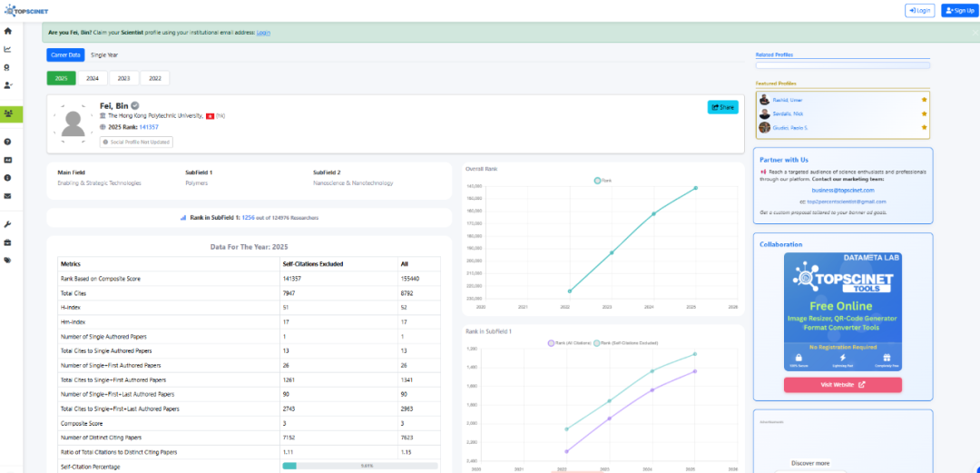Click the Hm-Index metric label
The height and width of the screenshot is (473, 980).
click(x=73, y=321)
